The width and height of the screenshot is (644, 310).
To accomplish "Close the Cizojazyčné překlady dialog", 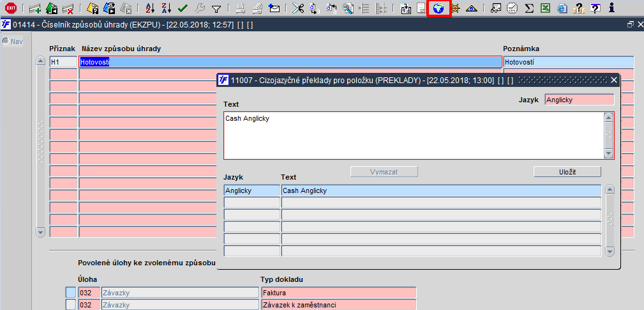I will point(614,80).
